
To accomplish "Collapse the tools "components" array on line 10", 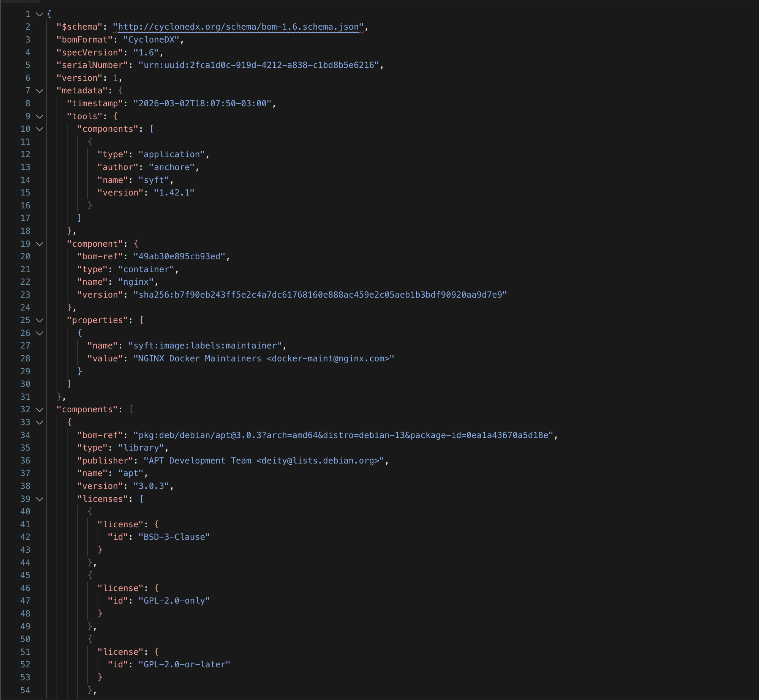I will 40,129.
